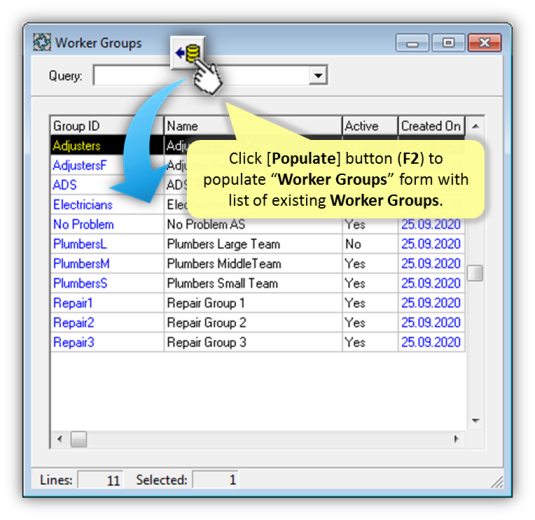Click the Populate database icon button

(x=188, y=53)
